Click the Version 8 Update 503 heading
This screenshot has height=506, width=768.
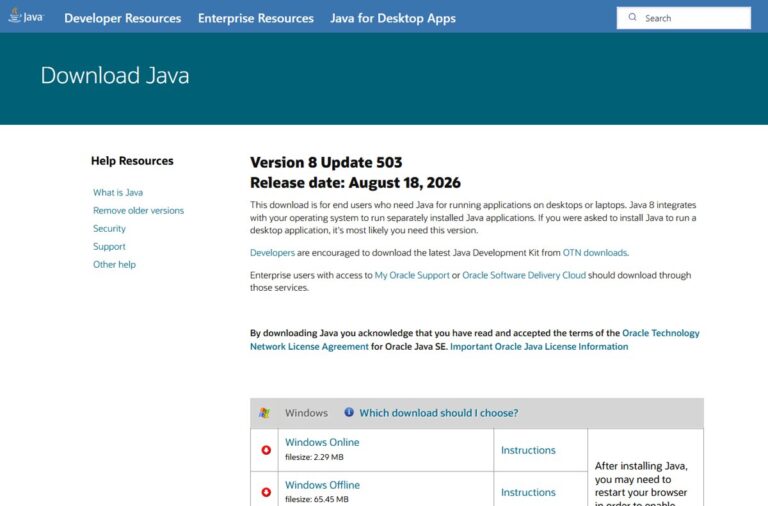326,162
